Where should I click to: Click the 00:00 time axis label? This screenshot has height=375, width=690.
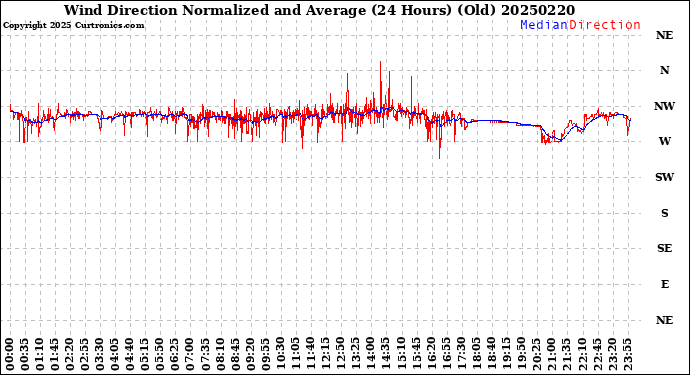(x=10, y=355)
